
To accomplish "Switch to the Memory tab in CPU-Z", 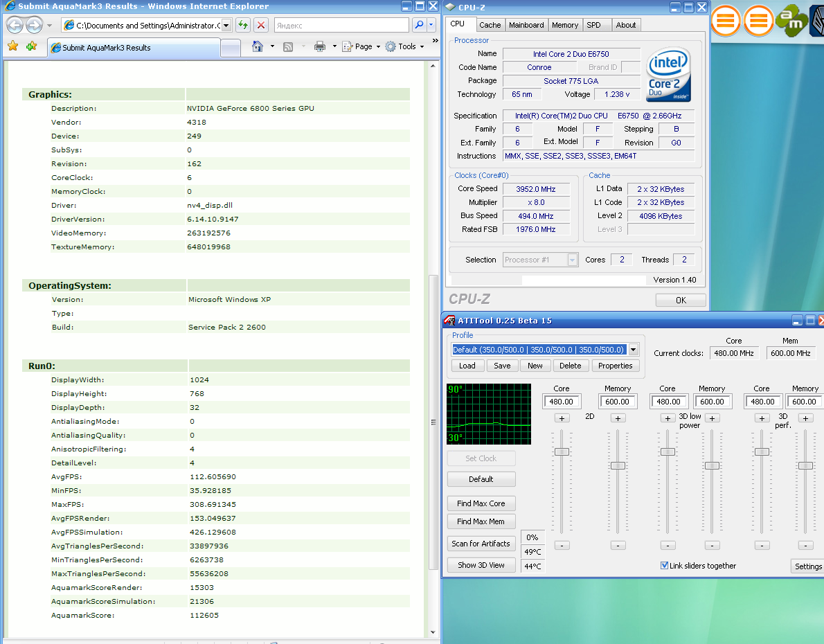I will click(x=565, y=25).
